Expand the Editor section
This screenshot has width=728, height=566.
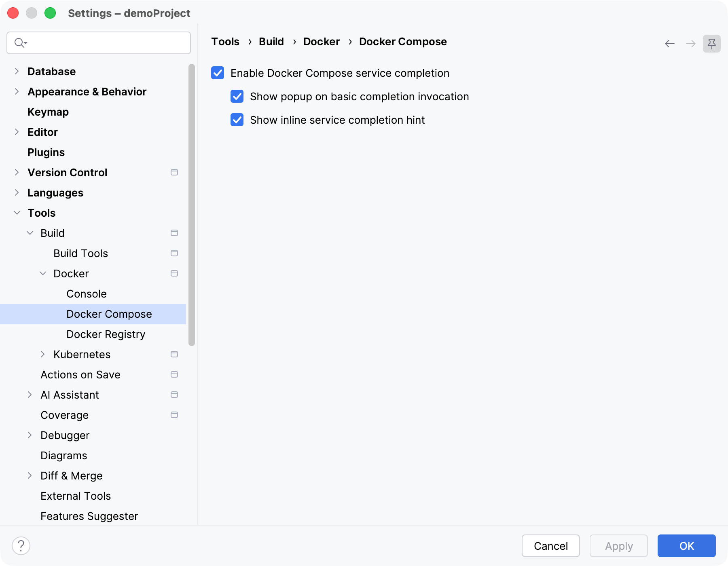[x=17, y=132]
